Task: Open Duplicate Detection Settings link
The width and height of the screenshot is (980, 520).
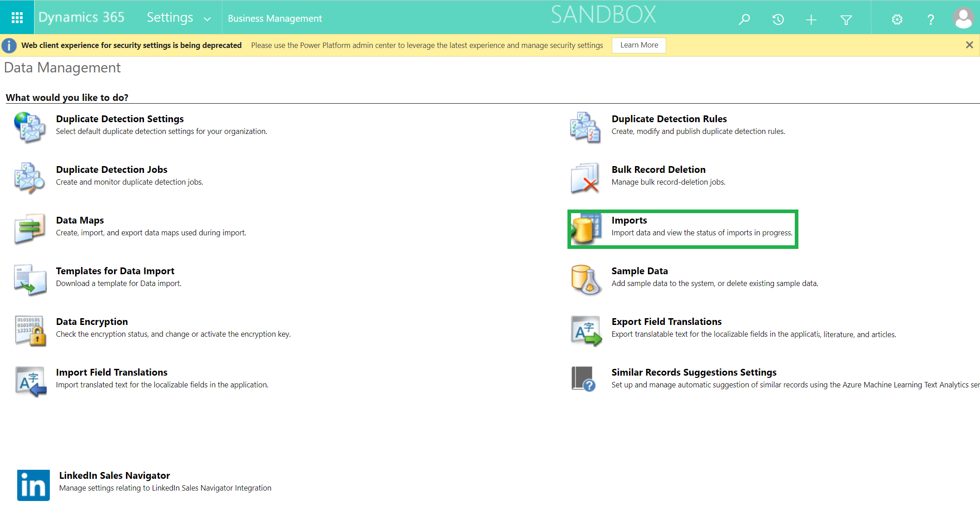Action: 120,119
